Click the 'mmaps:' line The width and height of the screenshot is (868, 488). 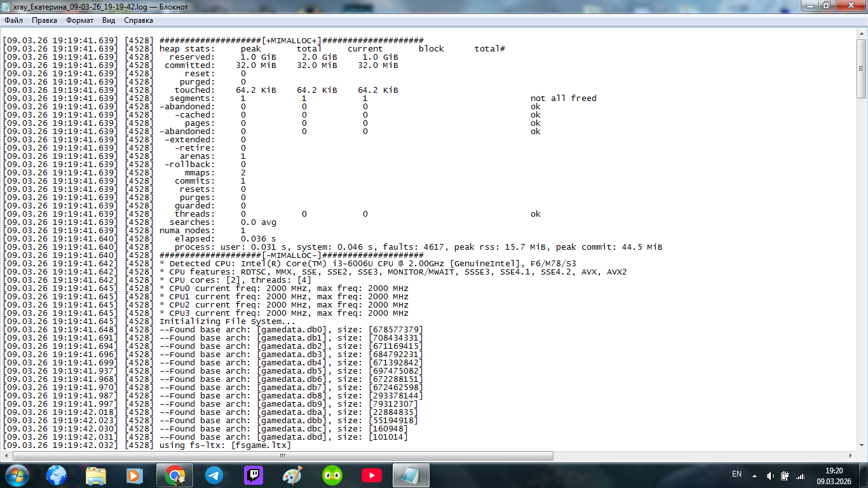click(x=125, y=172)
